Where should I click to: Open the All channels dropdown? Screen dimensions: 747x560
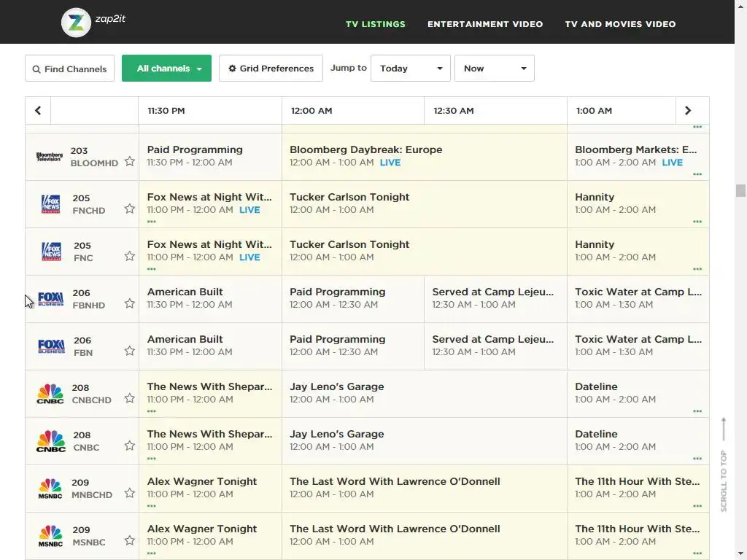[167, 68]
